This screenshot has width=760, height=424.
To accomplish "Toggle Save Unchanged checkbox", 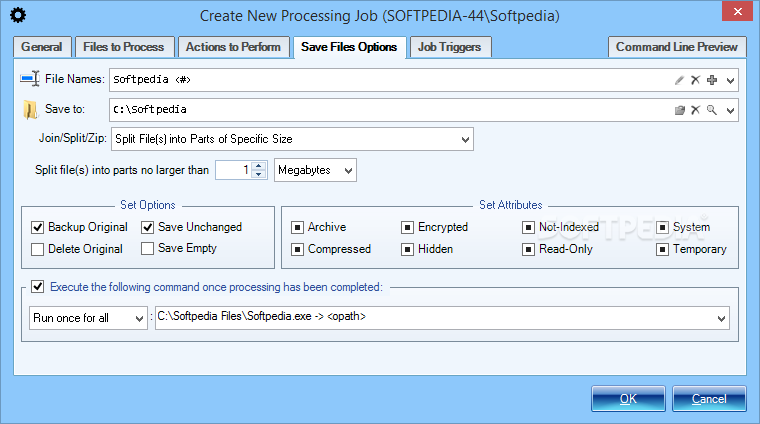I will [147, 227].
